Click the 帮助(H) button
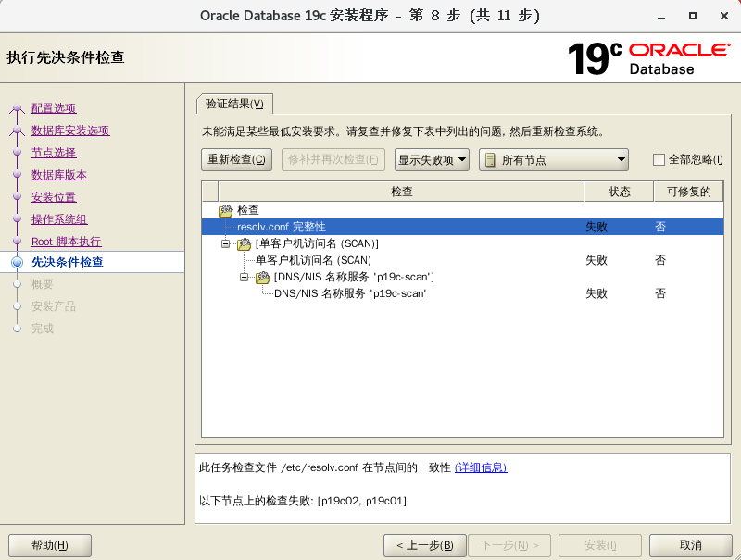 [x=50, y=545]
